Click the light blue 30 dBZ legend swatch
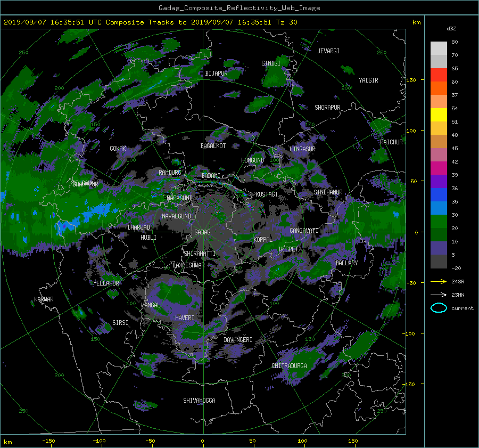 [x=439, y=208]
